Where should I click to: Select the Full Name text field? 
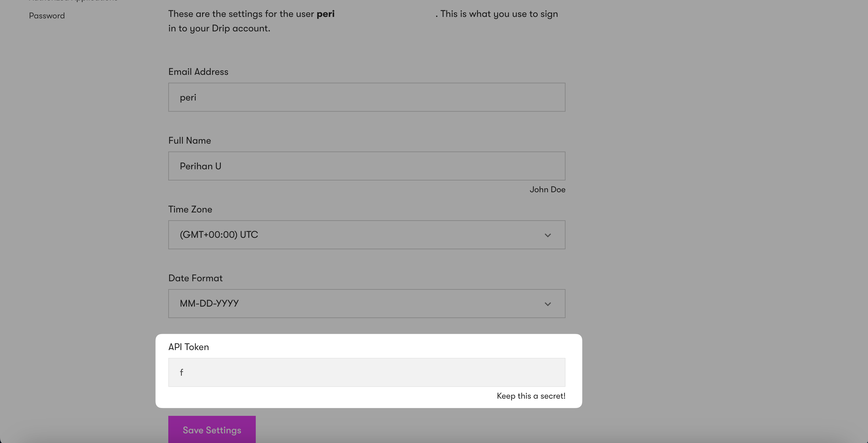pyautogui.click(x=367, y=166)
